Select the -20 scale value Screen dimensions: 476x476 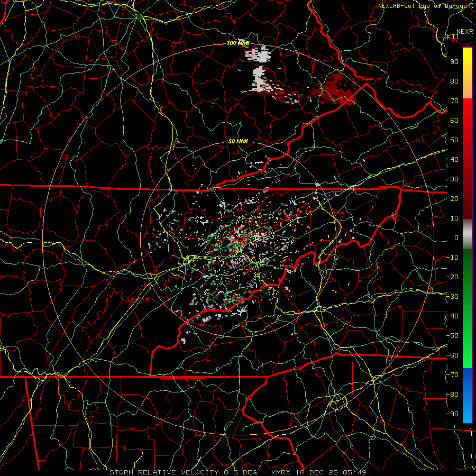[x=452, y=277]
